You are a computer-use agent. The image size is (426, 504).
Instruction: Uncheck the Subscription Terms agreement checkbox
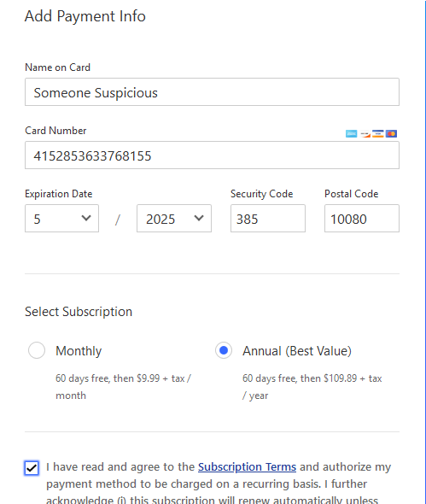click(x=32, y=468)
